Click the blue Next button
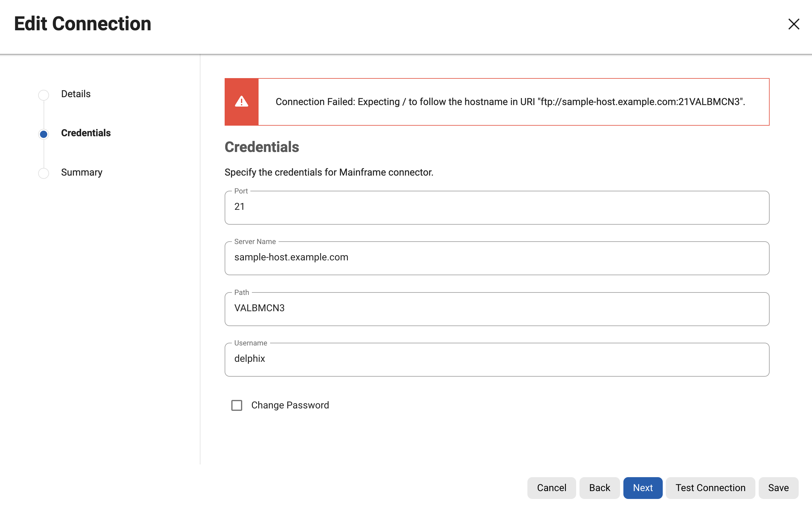 click(x=642, y=488)
